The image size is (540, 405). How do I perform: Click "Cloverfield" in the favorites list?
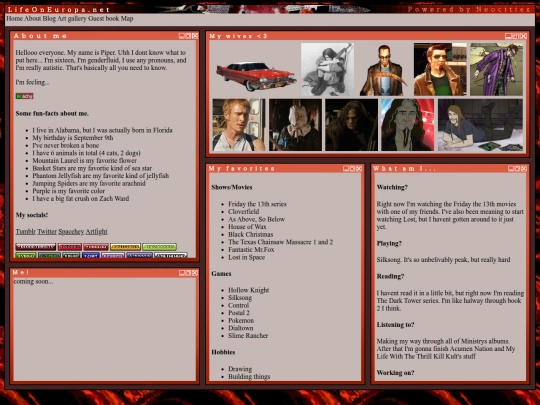(x=243, y=211)
